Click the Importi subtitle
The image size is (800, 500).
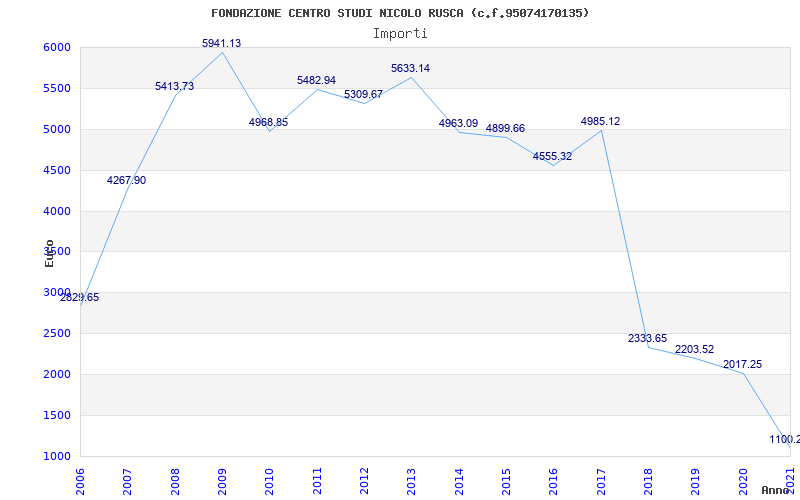click(x=400, y=34)
